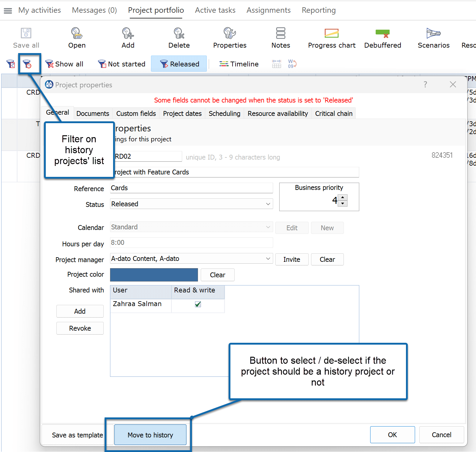Expand the Project manager dropdown
476x452 pixels.
[268, 259]
